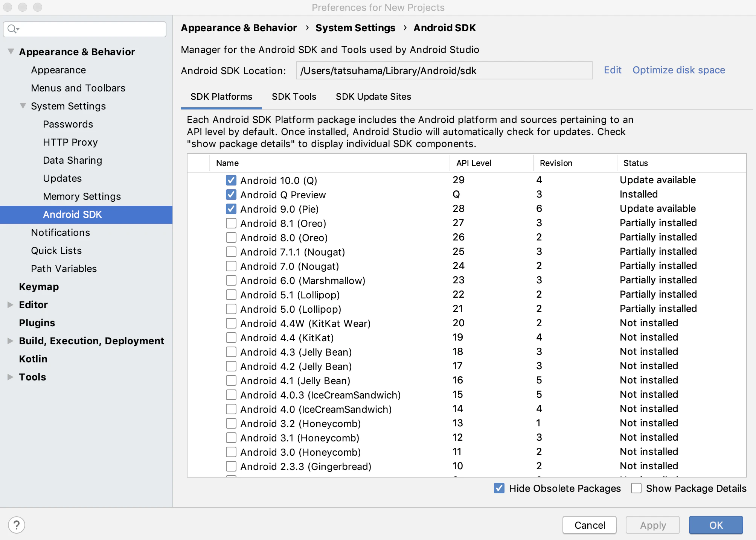Open Memory Settings page

82,196
